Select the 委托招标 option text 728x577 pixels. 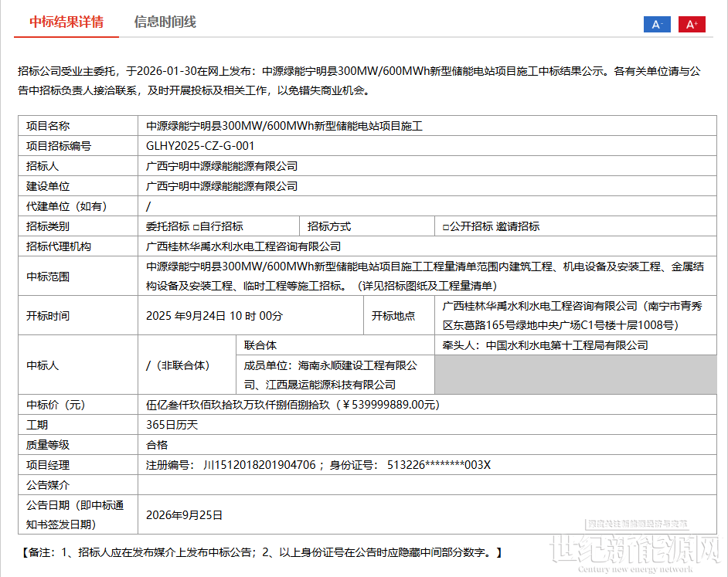(168, 226)
